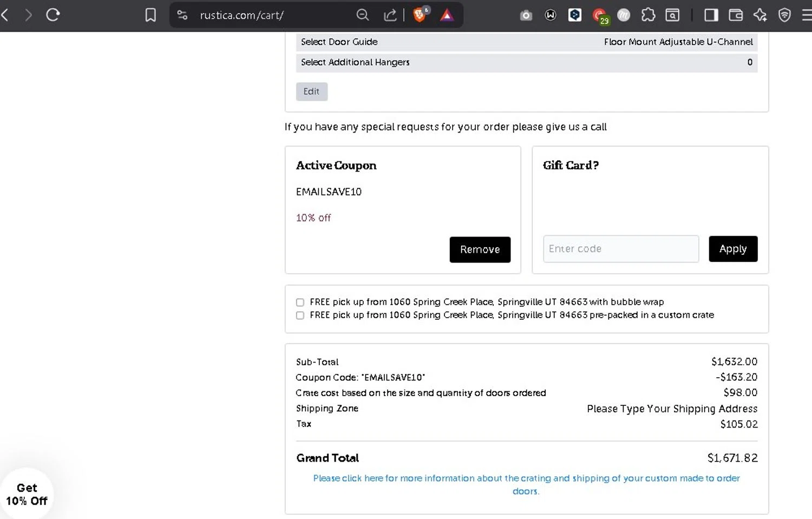Click the Select Additional Hangers row

point(526,62)
